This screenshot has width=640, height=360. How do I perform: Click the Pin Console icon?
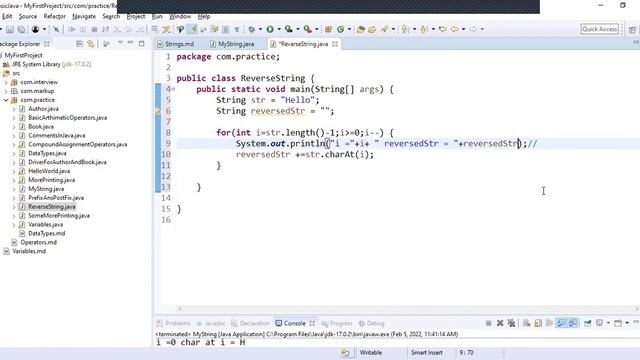coord(587,323)
